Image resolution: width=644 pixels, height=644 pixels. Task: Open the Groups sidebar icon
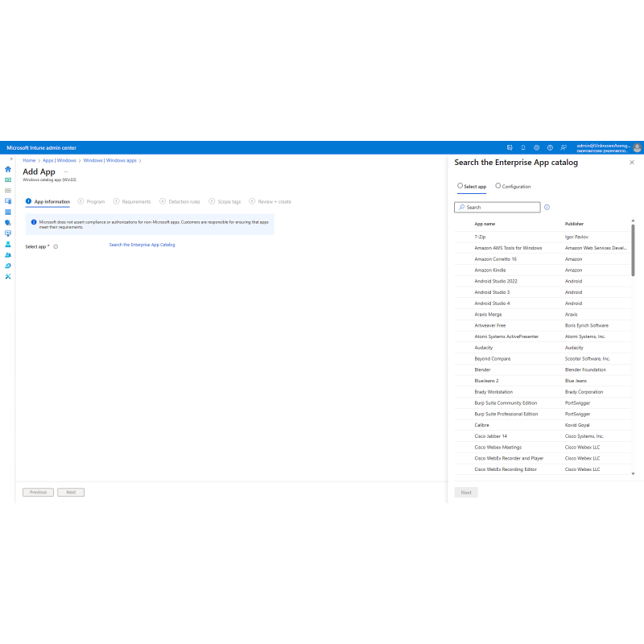click(8, 255)
